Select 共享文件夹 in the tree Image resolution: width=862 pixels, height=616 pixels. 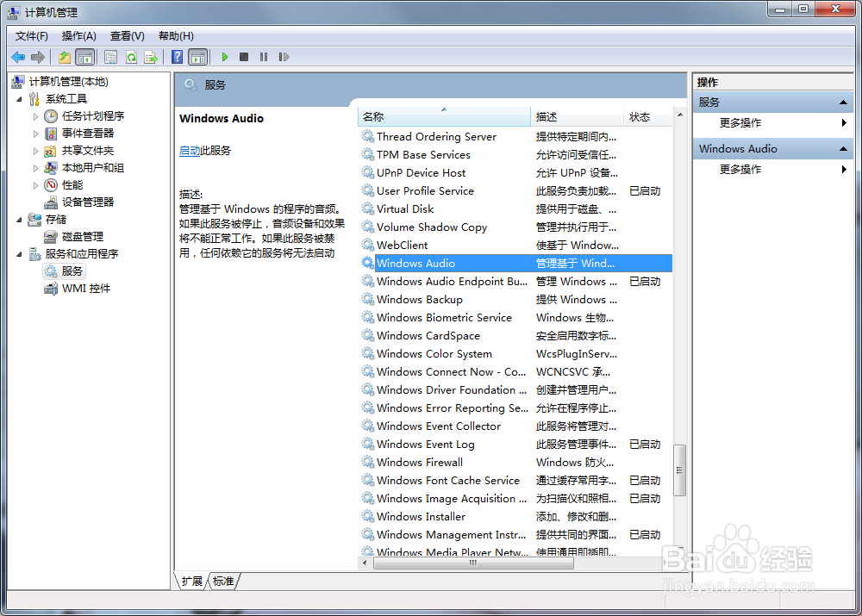pos(88,151)
